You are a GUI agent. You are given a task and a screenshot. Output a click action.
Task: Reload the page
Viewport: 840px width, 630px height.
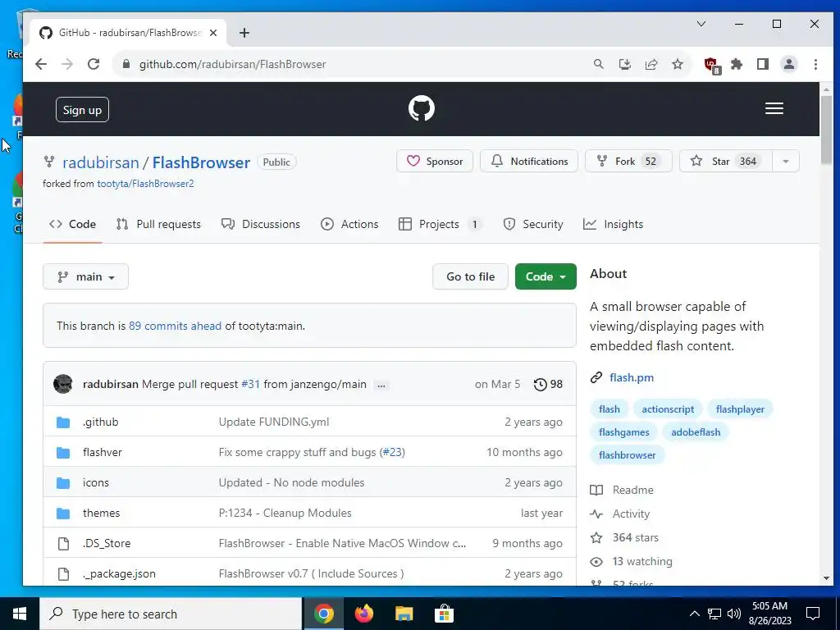[x=94, y=64]
